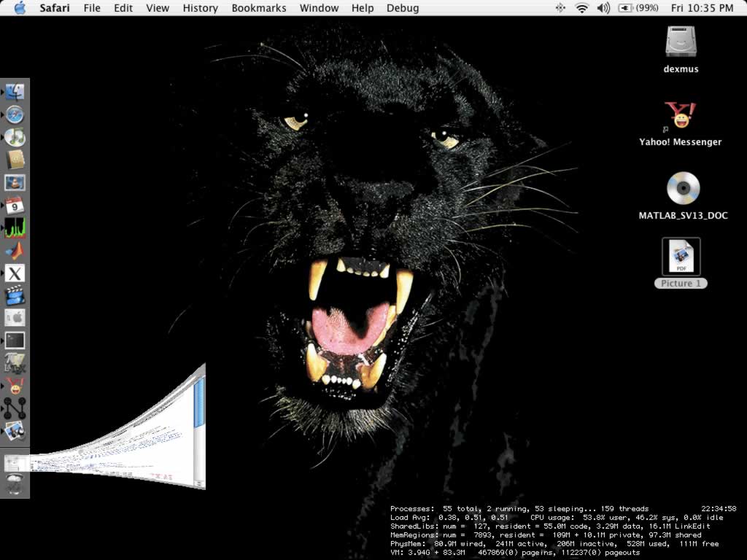Open iCal calendar showing 9 in dock

(x=15, y=205)
